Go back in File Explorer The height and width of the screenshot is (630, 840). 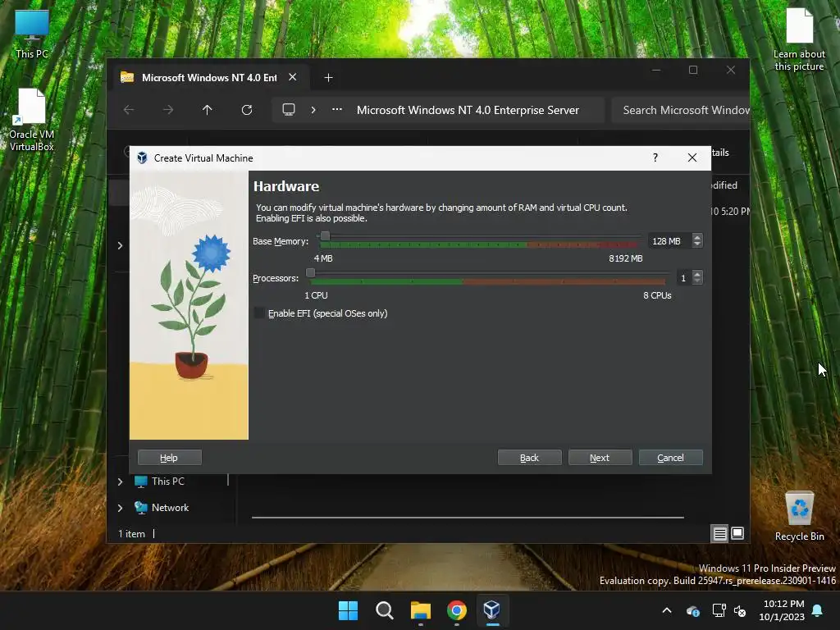[x=129, y=110]
